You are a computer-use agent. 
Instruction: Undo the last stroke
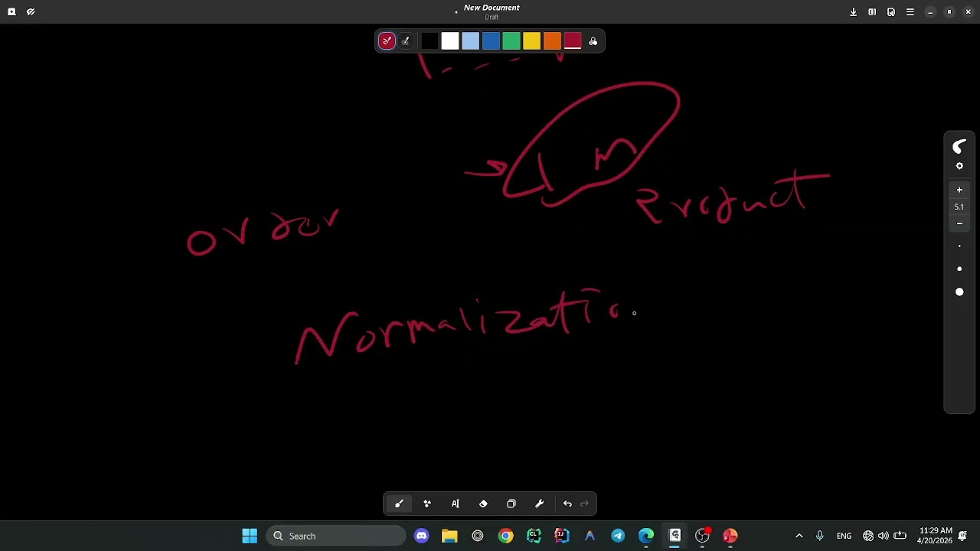click(x=567, y=504)
